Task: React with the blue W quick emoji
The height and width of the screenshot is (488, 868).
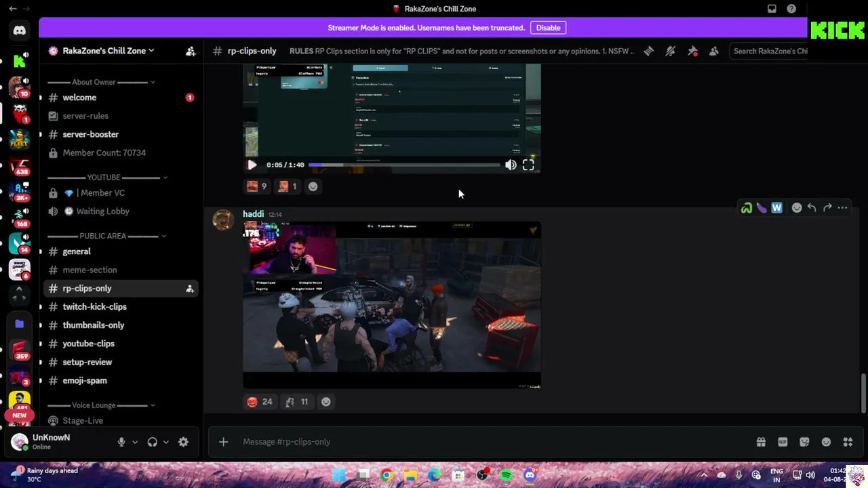Action: pos(776,208)
